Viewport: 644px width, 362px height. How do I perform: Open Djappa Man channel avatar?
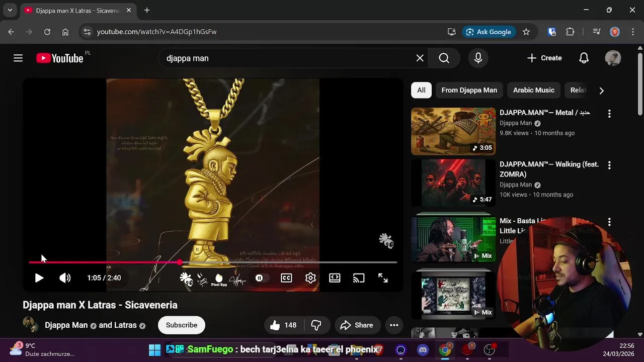point(31,325)
